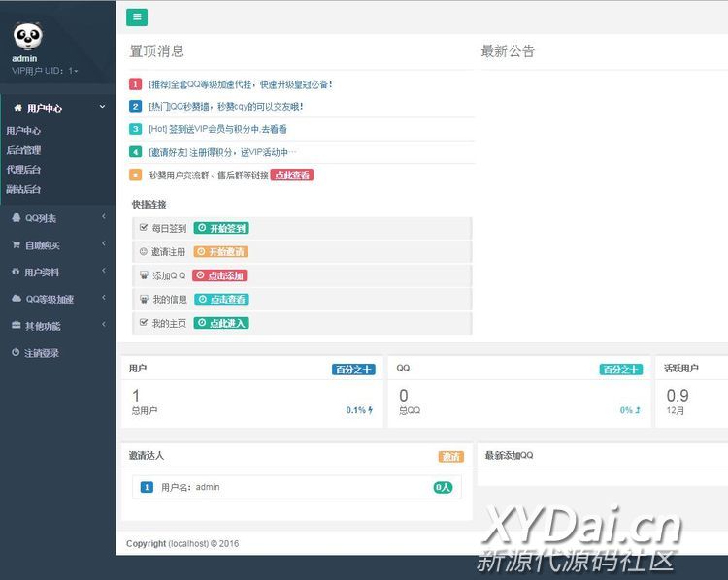Click green 开始签到 button
This screenshot has height=580, width=728.
point(221,228)
